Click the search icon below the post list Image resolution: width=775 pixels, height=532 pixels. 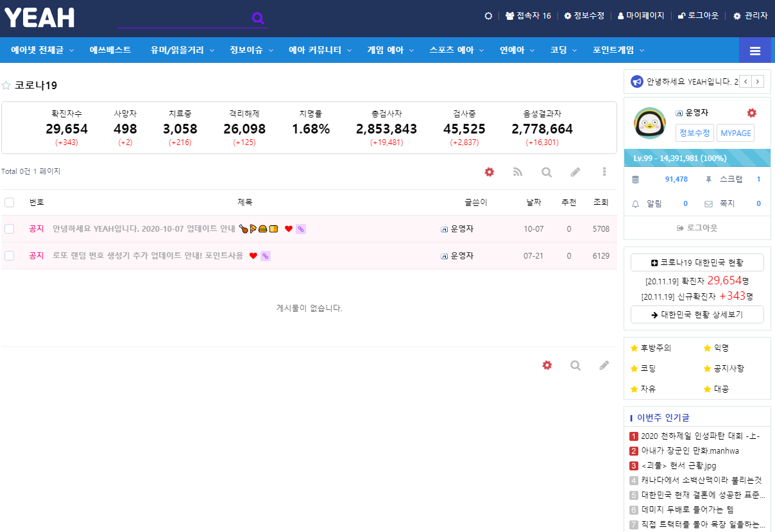click(575, 365)
